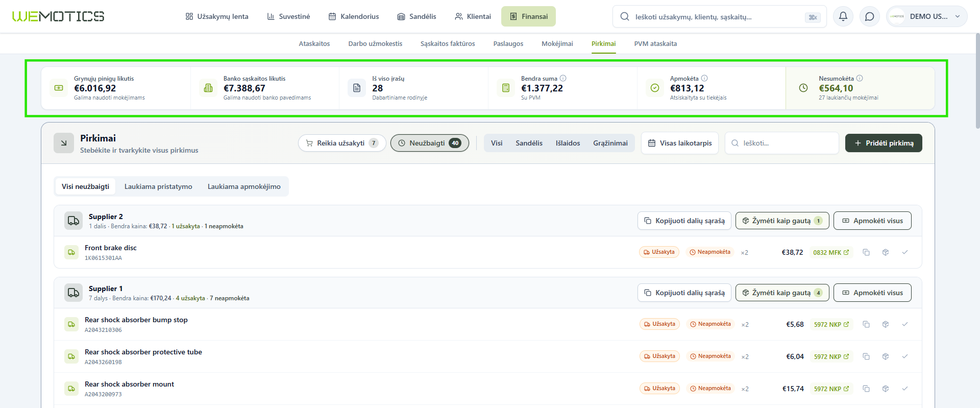Mark Supplier 1 parts as received
This screenshot has width=980, height=408.
coord(782,293)
